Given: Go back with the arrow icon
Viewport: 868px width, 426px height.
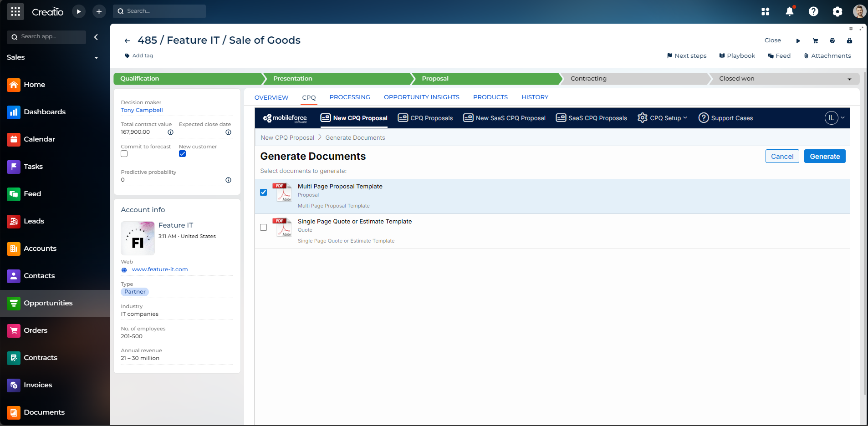Looking at the screenshot, I should pyautogui.click(x=128, y=41).
